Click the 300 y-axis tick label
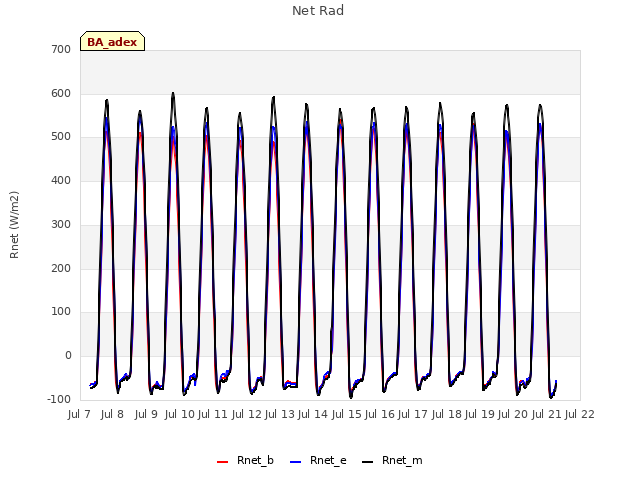Image resolution: width=640 pixels, height=480 pixels. tap(61, 224)
